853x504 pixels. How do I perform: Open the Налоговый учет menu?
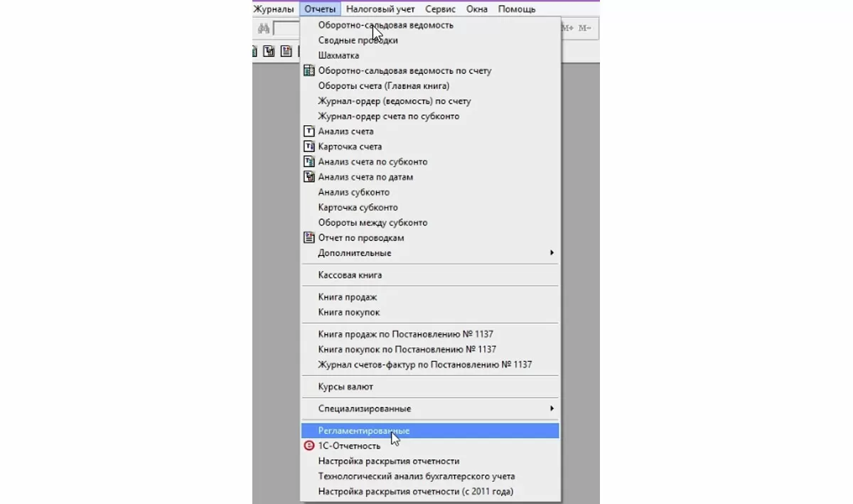(380, 9)
